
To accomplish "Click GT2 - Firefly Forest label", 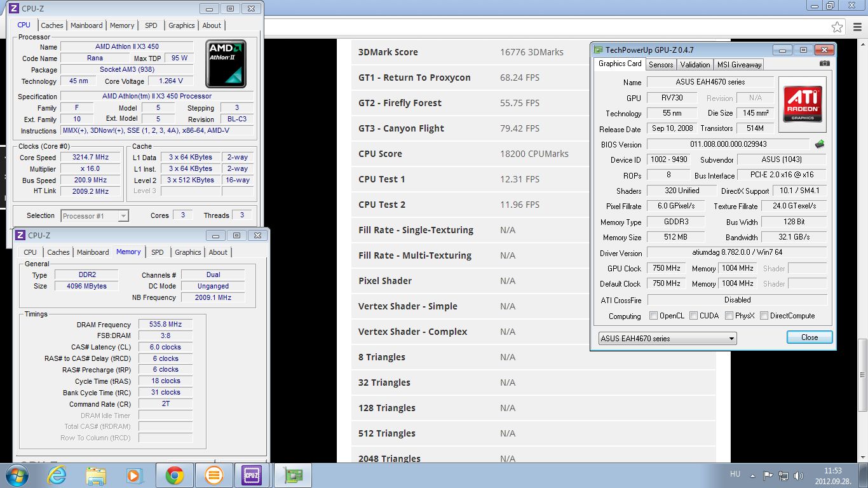I will click(x=400, y=103).
